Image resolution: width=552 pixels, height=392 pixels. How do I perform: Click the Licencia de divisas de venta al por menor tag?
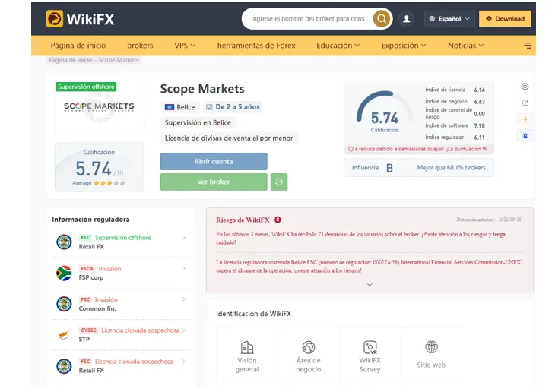(229, 138)
